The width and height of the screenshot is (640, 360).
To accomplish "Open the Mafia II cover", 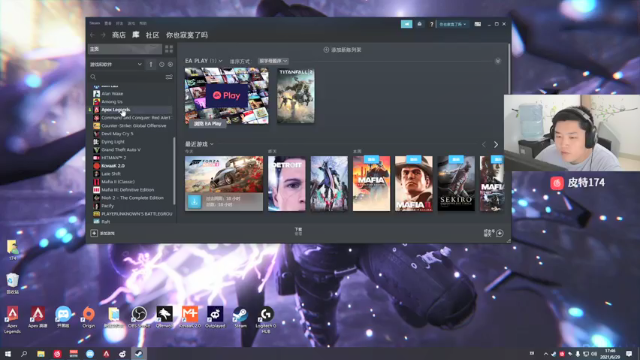I will [414, 184].
